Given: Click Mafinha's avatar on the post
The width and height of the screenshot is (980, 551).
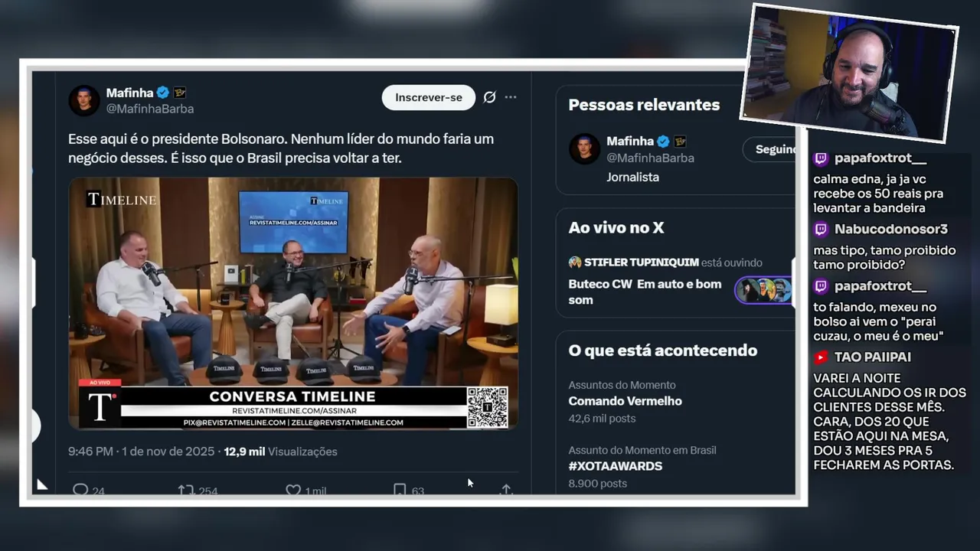Looking at the screenshot, I should [84, 100].
